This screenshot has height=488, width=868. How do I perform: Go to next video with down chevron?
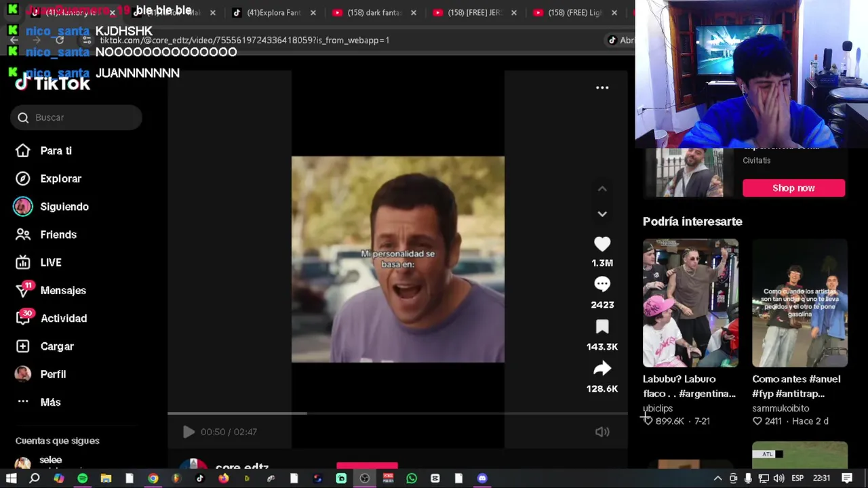602,213
